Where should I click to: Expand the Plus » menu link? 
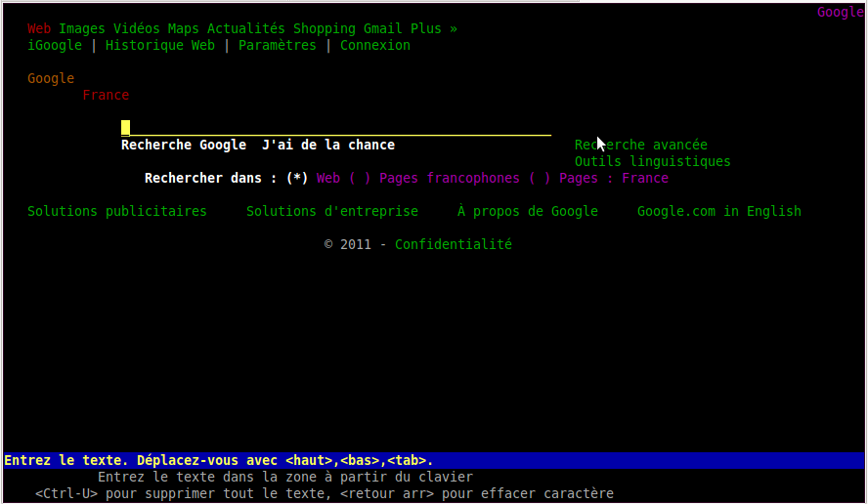click(x=433, y=28)
